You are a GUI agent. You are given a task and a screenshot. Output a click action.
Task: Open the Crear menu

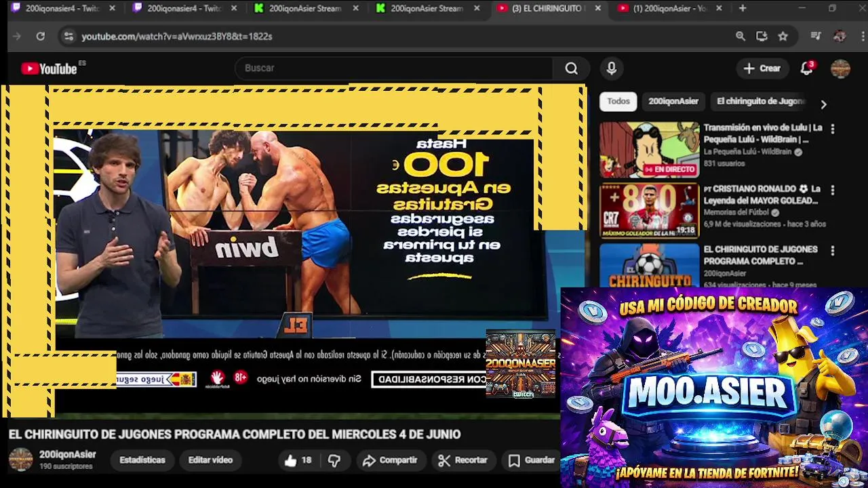click(762, 68)
